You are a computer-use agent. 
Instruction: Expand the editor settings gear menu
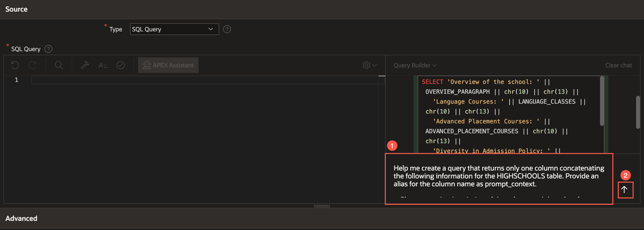coord(369,65)
